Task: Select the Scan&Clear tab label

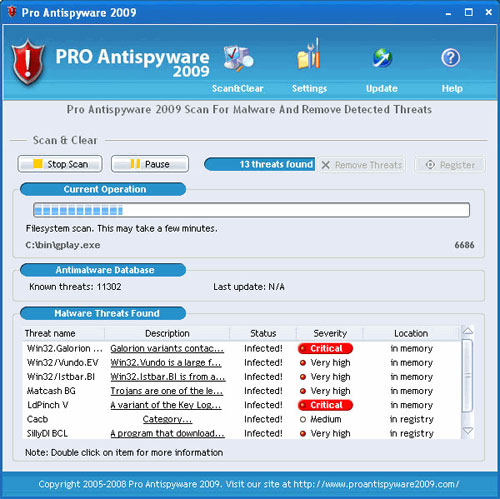Action: (238, 88)
